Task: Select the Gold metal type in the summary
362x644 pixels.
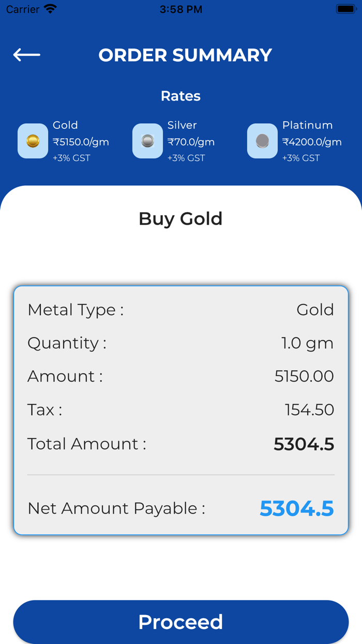Action: point(315,310)
